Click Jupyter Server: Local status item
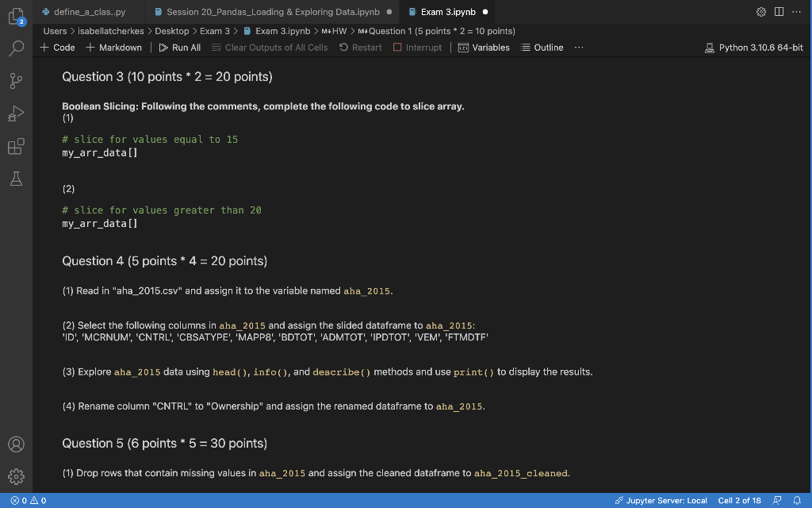The image size is (812, 508). coord(661,501)
